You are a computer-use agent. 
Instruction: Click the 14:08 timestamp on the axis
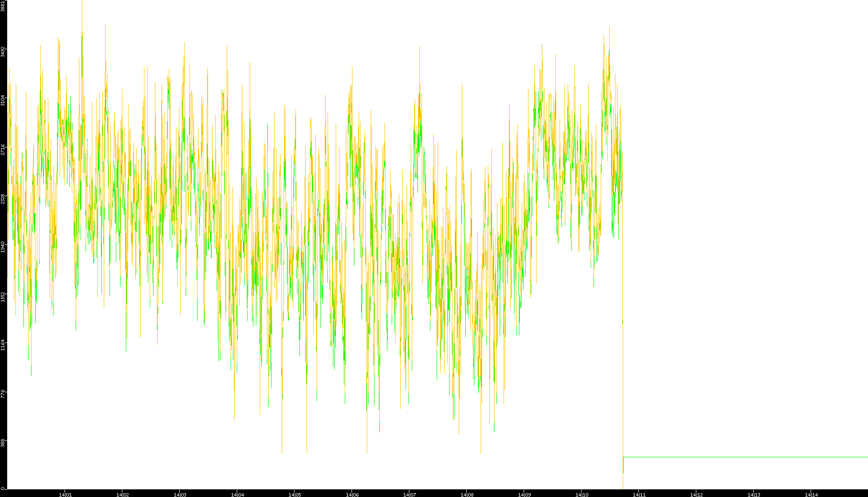tap(467, 494)
